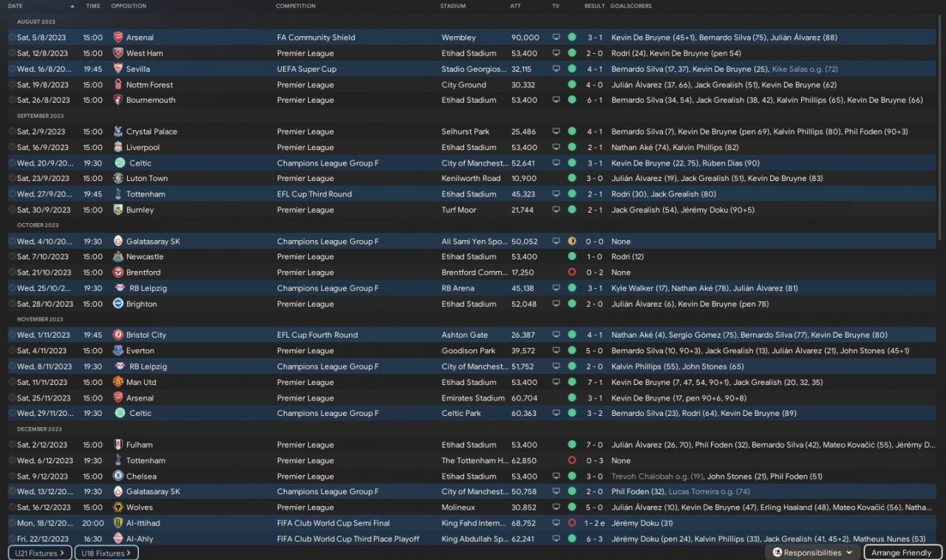The image size is (946, 560).
Task: Click the FA Community Shield competition text
Action: coord(316,38)
